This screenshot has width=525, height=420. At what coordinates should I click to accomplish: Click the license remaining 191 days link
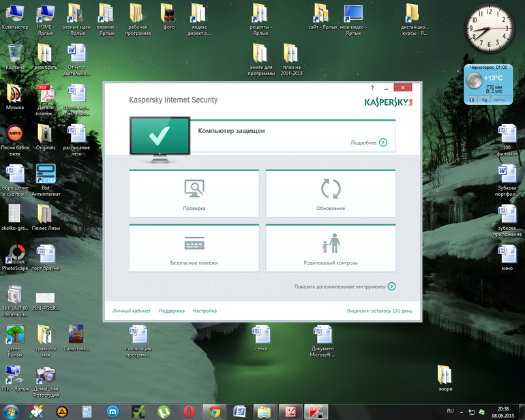click(x=379, y=311)
